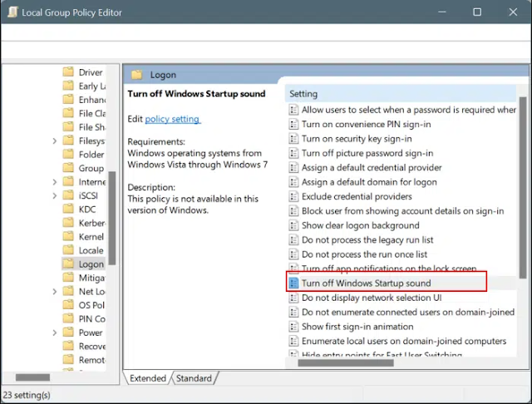Click policy icon for Show first sign-in animation
The image size is (532, 404).
(293, 327)
